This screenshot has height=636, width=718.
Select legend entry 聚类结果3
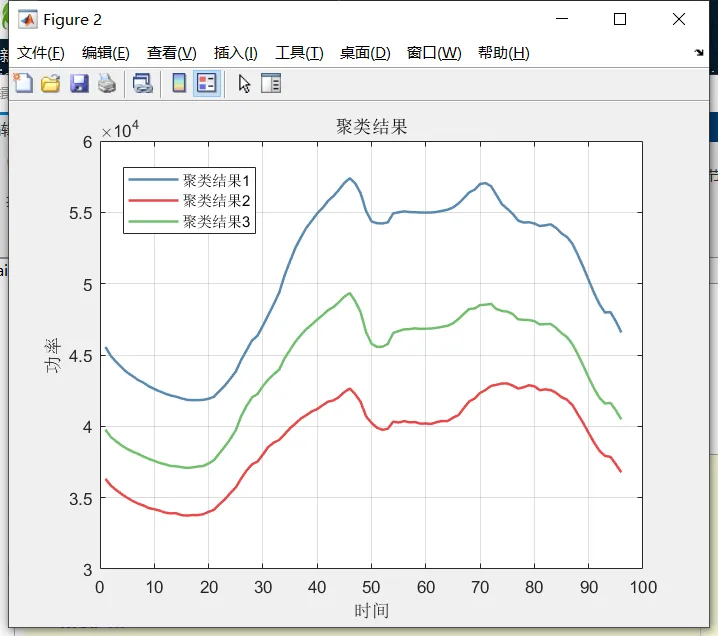pos(216,222)
